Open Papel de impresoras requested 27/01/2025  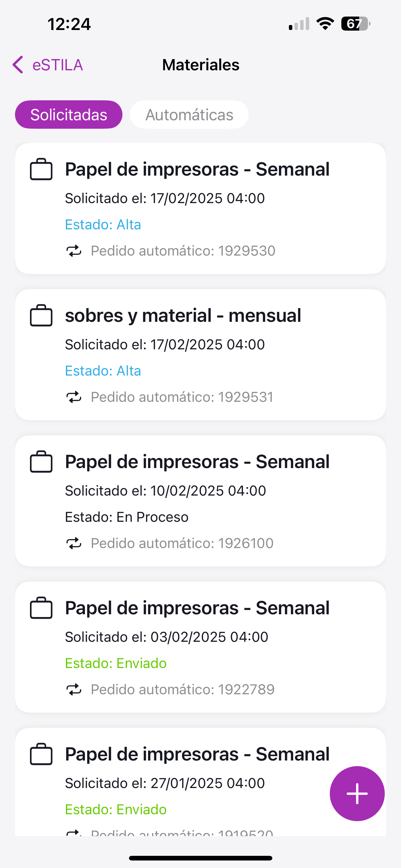click(x=197, y=755)
